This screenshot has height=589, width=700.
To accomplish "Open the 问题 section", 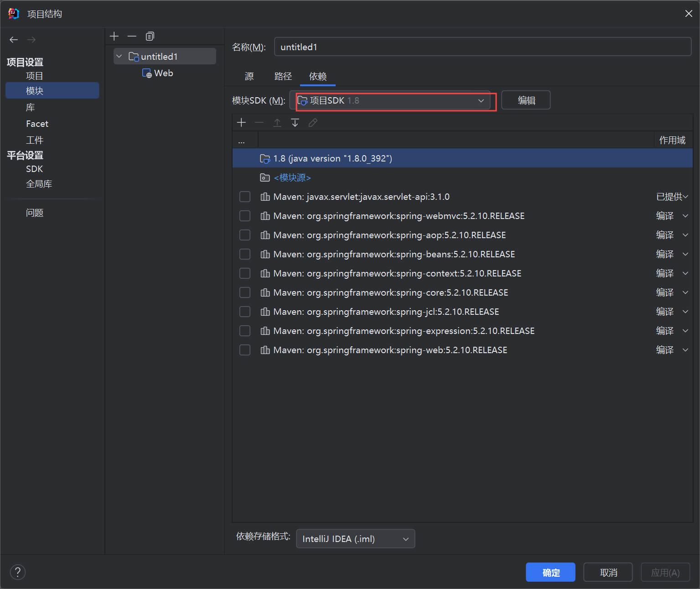I will [x=35, y=213].
